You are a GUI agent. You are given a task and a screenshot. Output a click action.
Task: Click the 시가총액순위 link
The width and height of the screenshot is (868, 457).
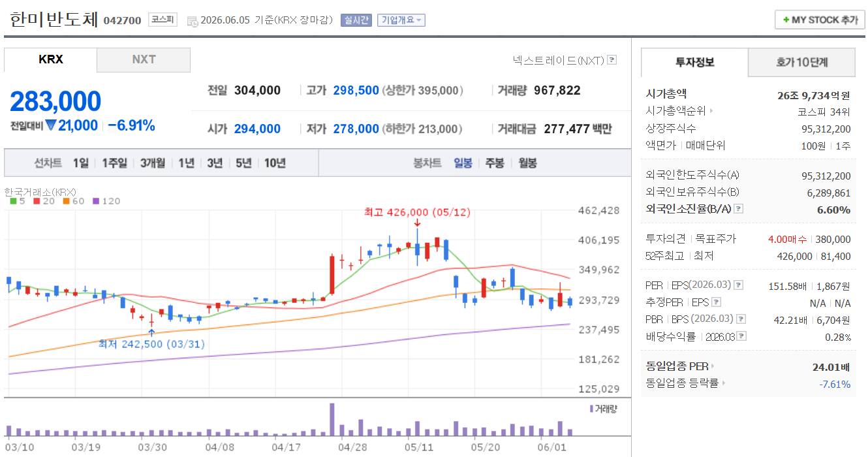(x=675, y=112)
